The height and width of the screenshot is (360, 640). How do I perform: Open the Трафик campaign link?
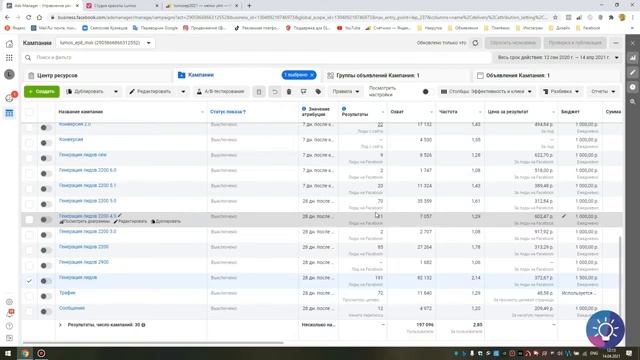67,293
